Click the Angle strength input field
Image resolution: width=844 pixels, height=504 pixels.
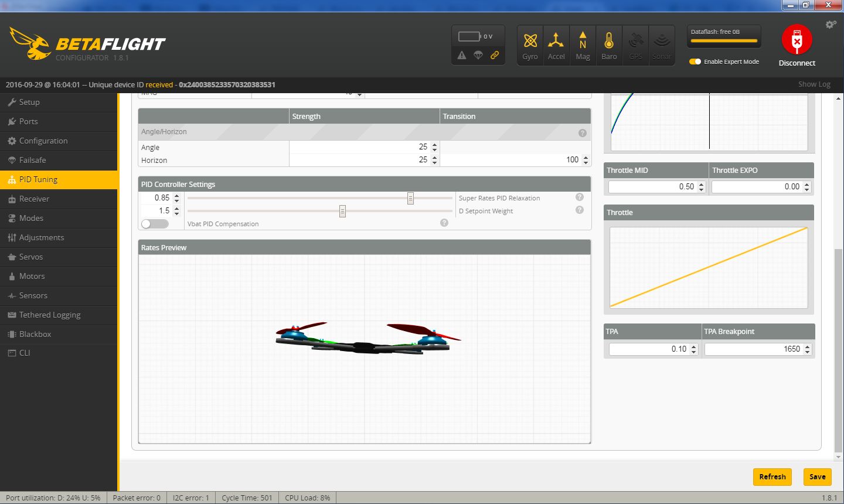(365, 147)
